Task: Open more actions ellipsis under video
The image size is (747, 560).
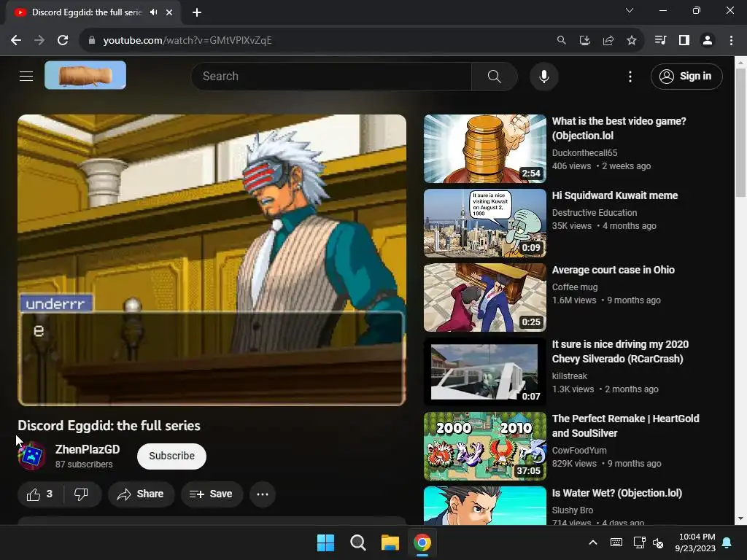Action: tap(263, 494)
